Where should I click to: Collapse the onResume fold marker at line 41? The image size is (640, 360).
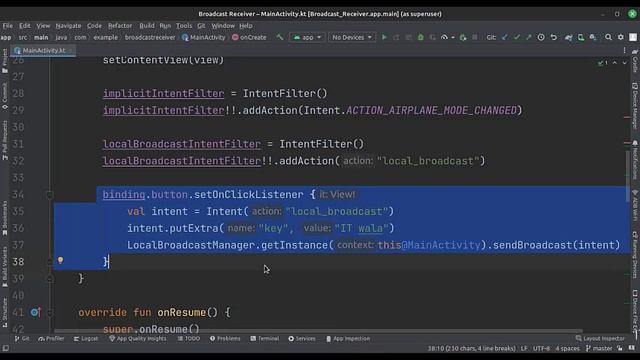pos(50,313)
